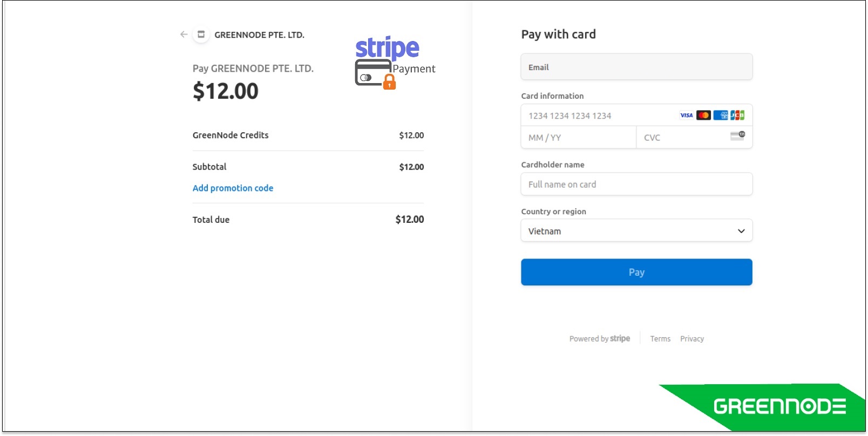This screenshot has height=436, width=868.
Task: Click the Full name on card field
Action: [636, 184]
